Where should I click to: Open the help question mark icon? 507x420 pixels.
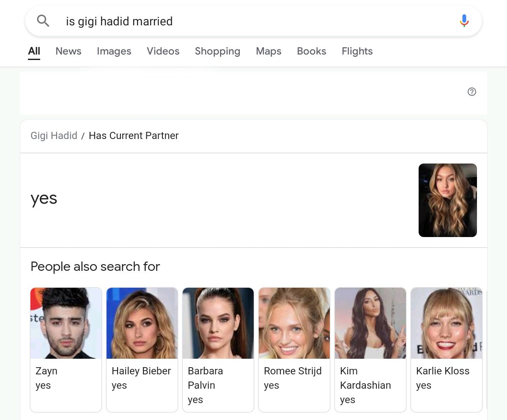[x=472, y=92]
